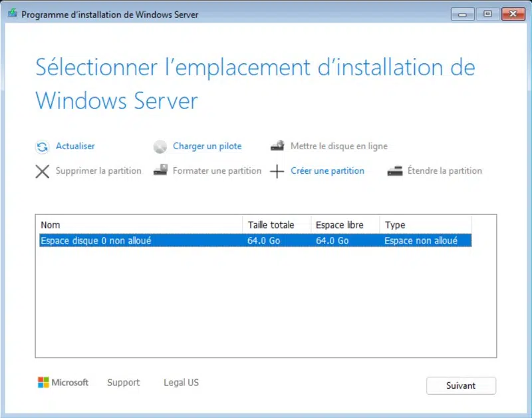Sort by the Espace libre column header
The image size is (532, 418).
pos(345,225)
